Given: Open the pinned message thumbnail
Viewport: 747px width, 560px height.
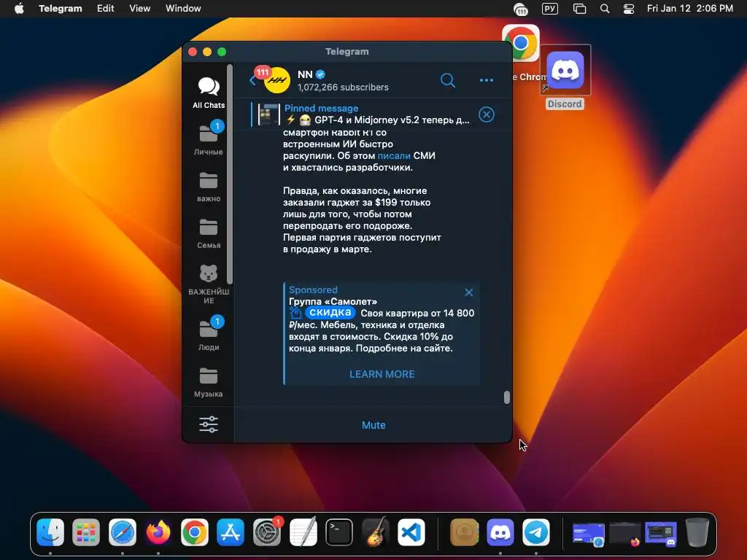Looking at the screenshot, I should pos(268,114).
